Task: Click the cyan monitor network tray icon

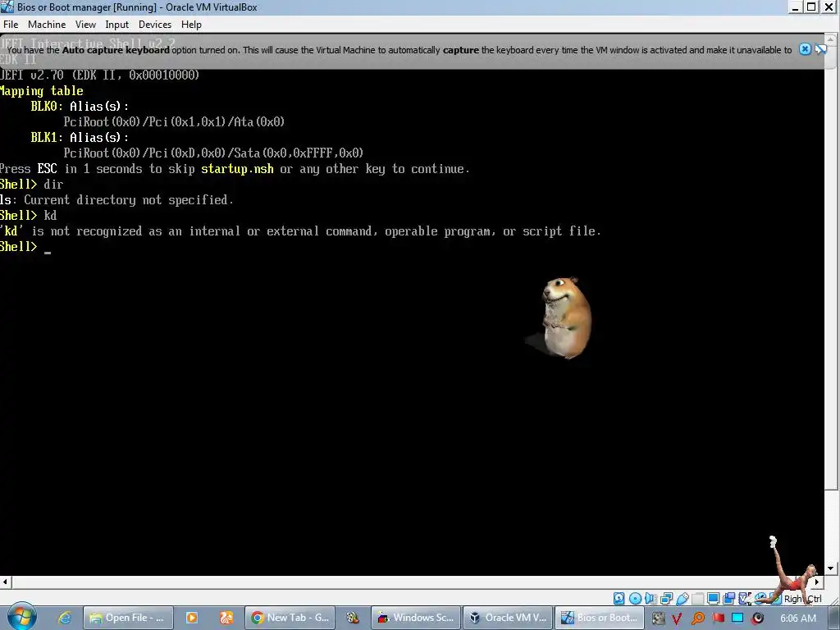Action: [737, 619]
